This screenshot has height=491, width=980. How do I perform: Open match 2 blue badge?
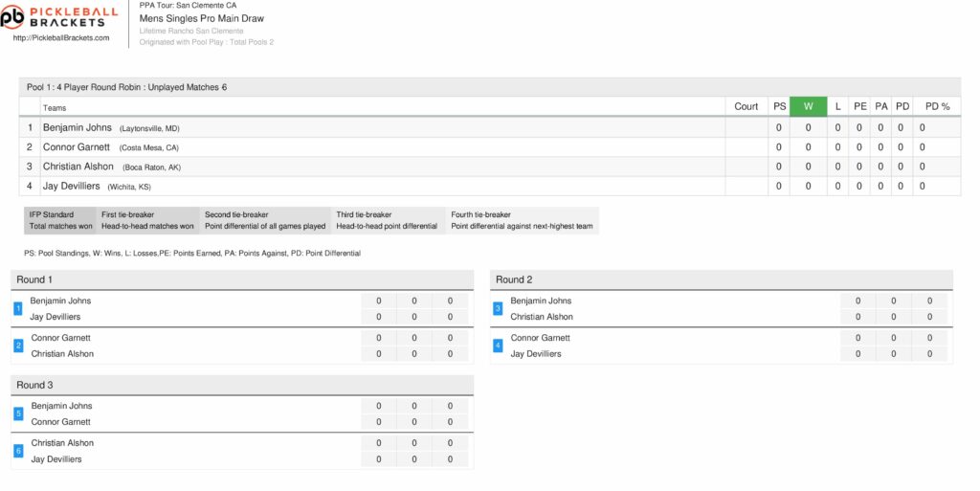tap(18, 346)
